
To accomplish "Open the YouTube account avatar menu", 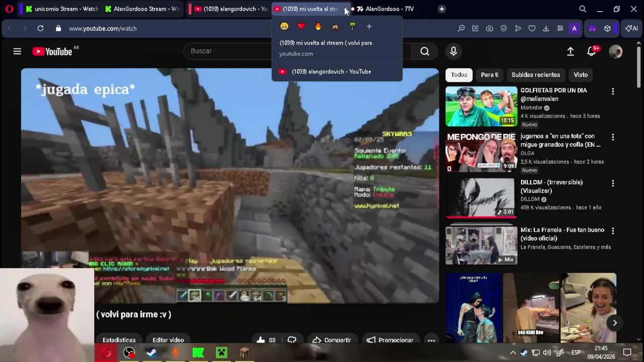I will (x=615, y=51).
